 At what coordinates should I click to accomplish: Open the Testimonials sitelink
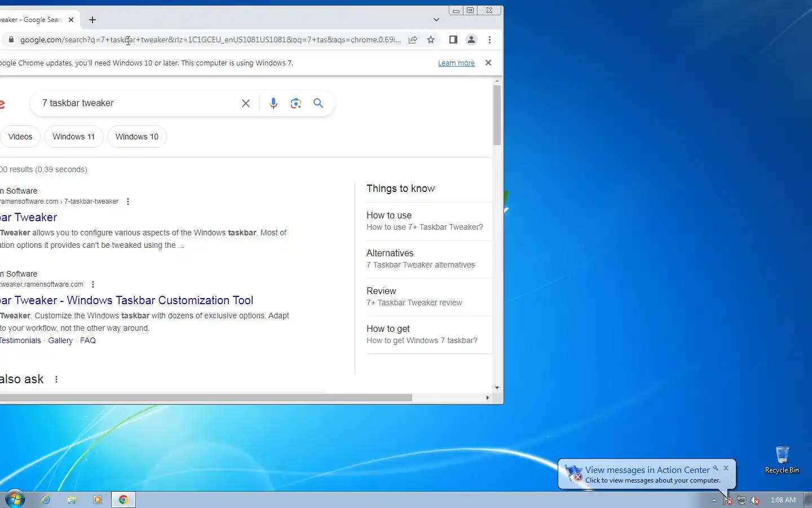20,340
